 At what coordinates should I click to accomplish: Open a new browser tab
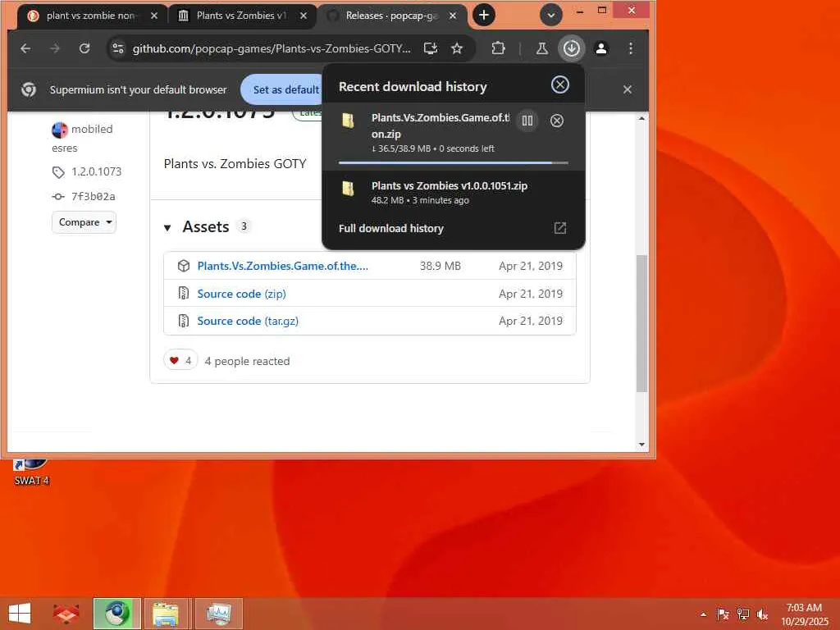click(x=484, y=15)
